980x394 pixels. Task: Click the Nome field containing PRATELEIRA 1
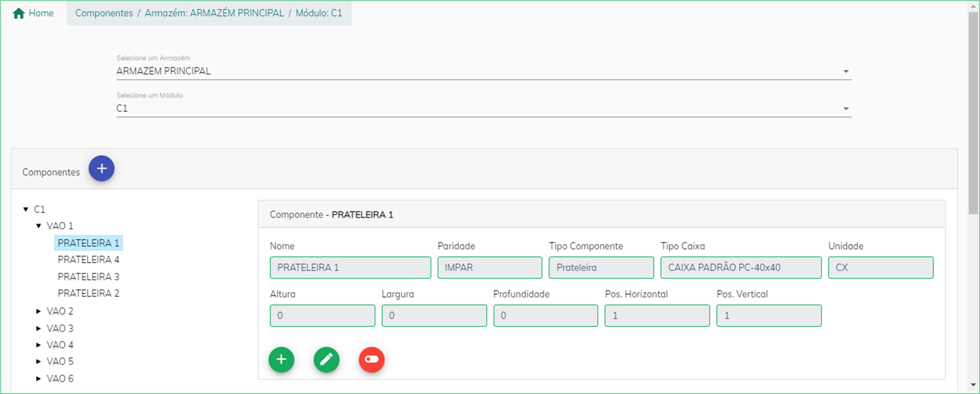pyautogui.click(x=351, y=267)
